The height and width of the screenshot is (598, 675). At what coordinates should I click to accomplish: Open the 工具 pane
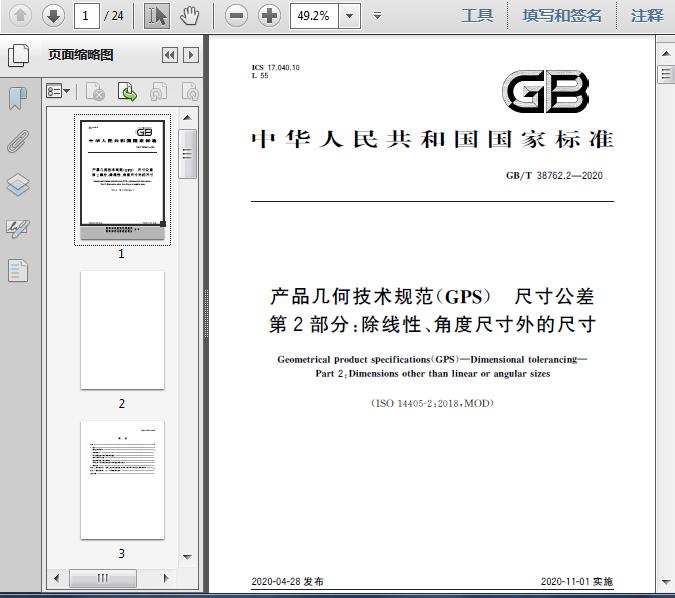click(x=477, y=15)
